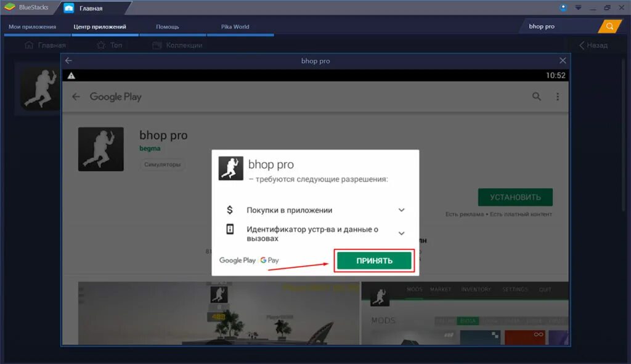
Task: Click the dollar sign purchases icon
Action: [230, 209]
